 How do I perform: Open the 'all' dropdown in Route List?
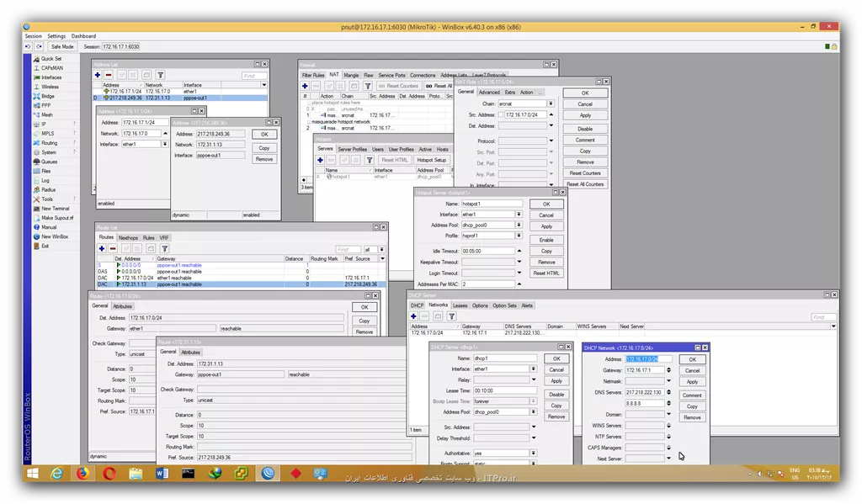pos(381,249)
